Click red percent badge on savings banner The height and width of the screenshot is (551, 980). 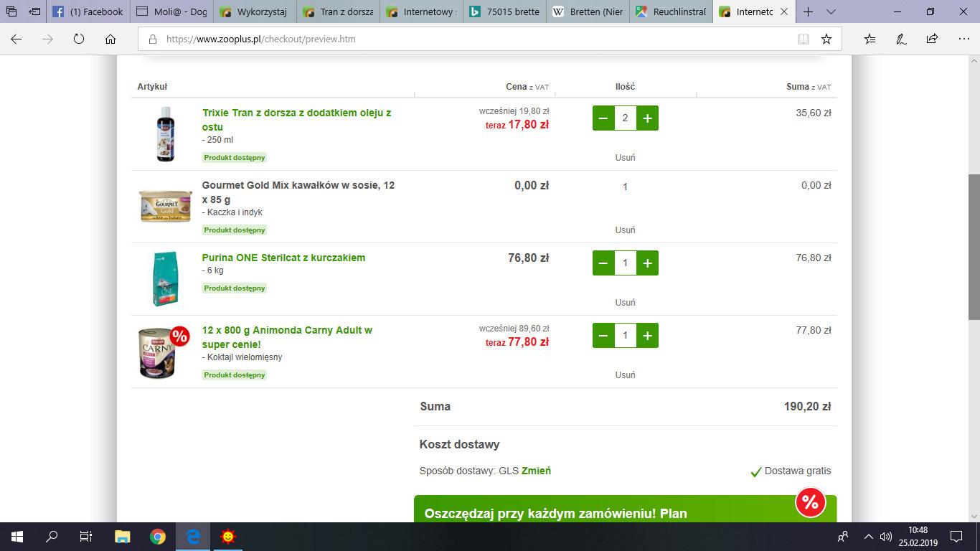[810, 502]
